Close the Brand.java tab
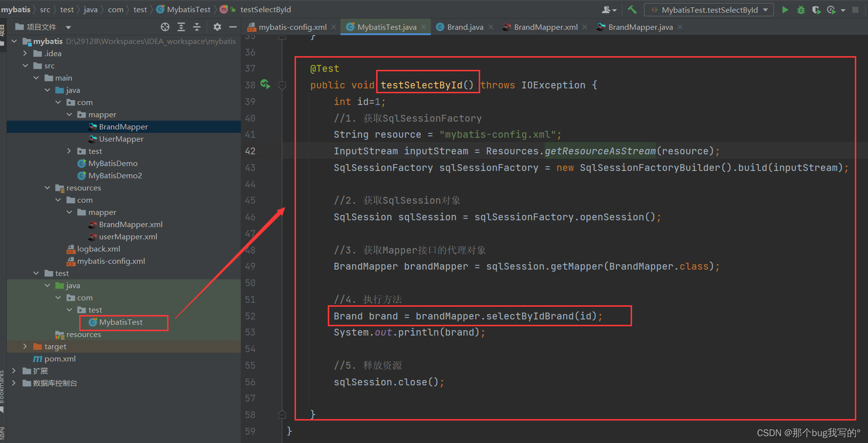 (491, 27)
